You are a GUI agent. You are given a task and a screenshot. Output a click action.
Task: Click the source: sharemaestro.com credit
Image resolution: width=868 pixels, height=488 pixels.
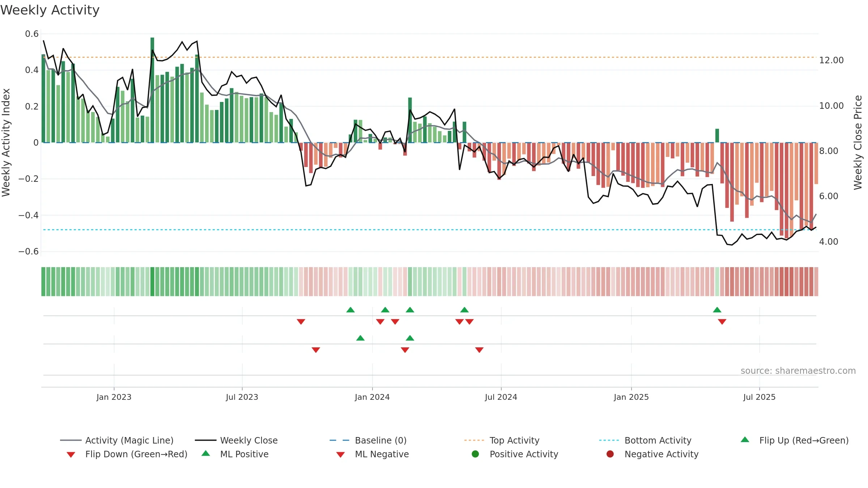(798, 371)
